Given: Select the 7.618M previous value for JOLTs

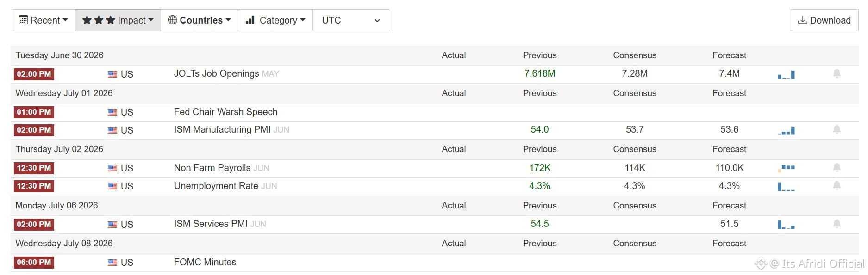Looking at the screenshot, I should point(540,73).
